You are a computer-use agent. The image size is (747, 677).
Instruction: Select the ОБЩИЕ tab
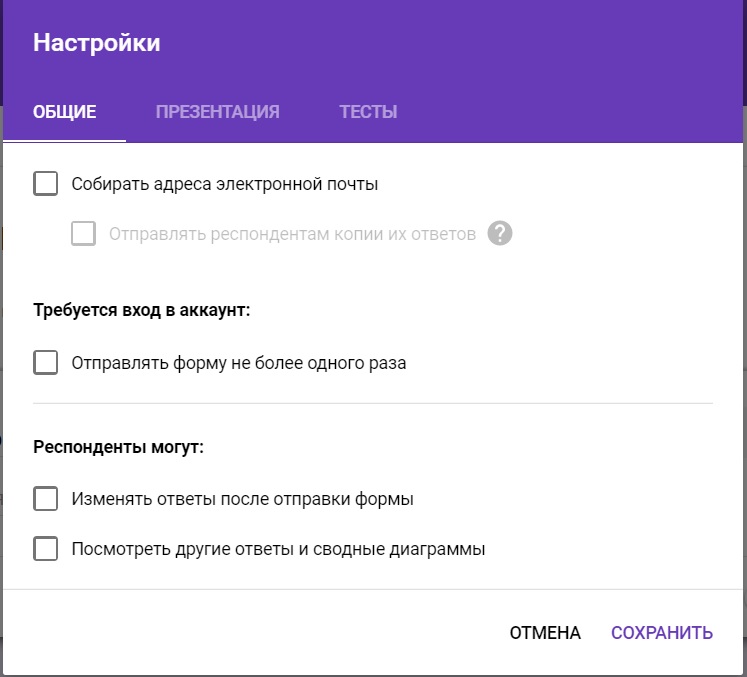coord(64,112)
